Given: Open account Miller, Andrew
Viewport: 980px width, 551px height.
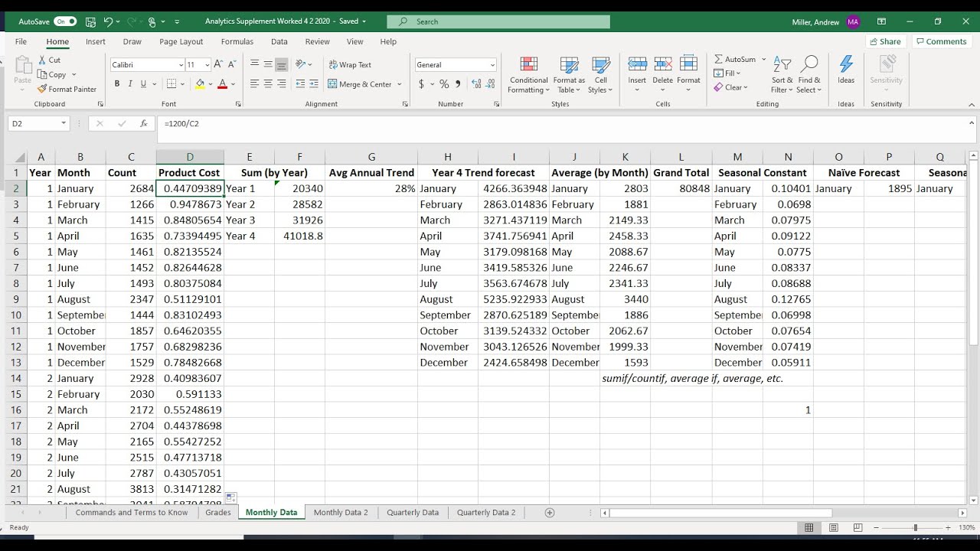Looking at the screenshot, I should 825,22.
